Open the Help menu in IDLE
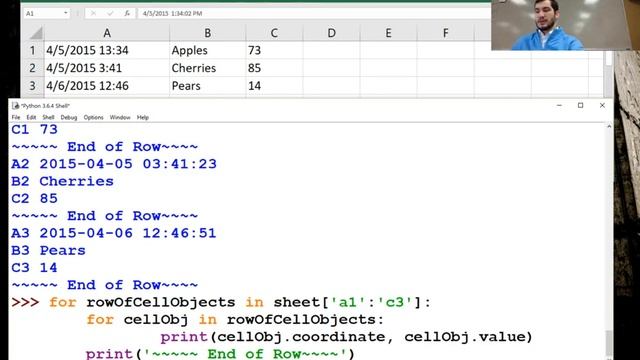The width and height of the screenshot is (640, 360). pos(142,118)
